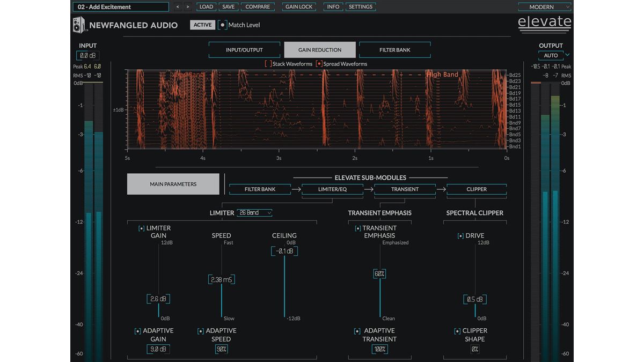Open the MODERN style dropdown
The image size is (644, 362).
[x=544, y=6]
